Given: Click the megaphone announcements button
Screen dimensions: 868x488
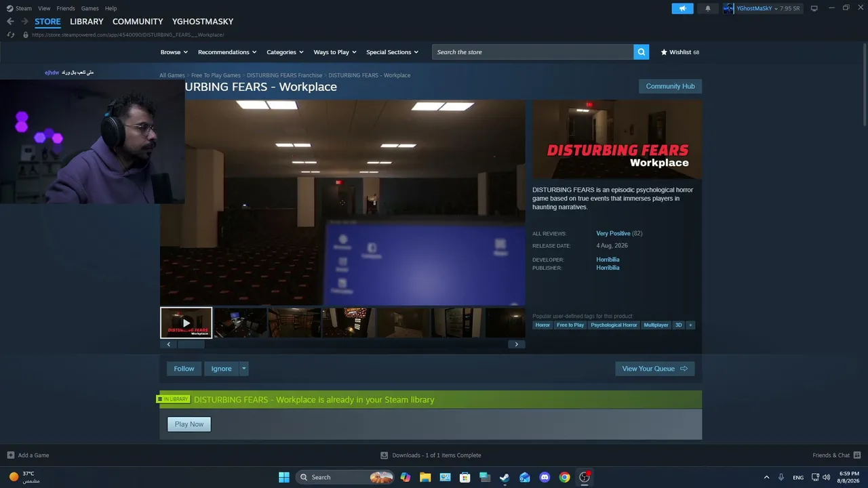Looking at the screenshot, I should 682,8.
